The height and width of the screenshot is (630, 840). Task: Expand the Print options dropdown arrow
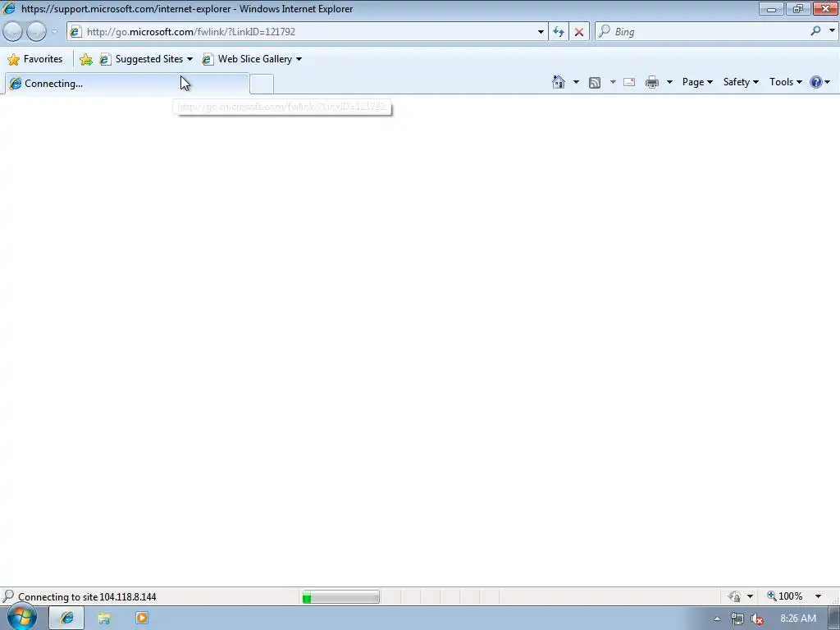(669, 82)
